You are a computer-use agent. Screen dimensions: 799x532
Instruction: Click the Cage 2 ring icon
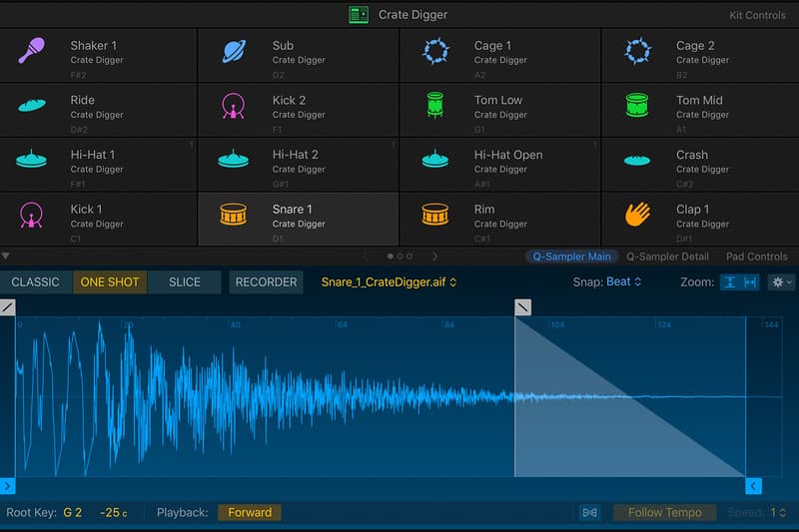[636, 51]
